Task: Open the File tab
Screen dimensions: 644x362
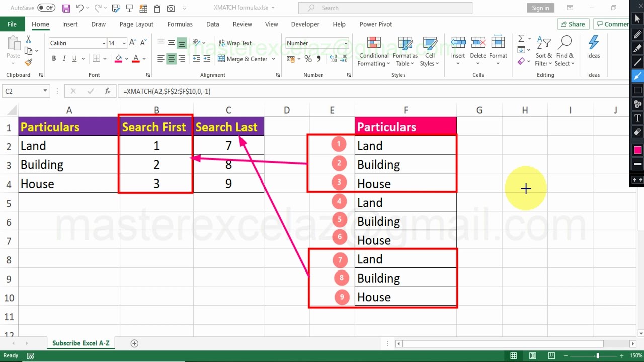Action: point(12,24)
